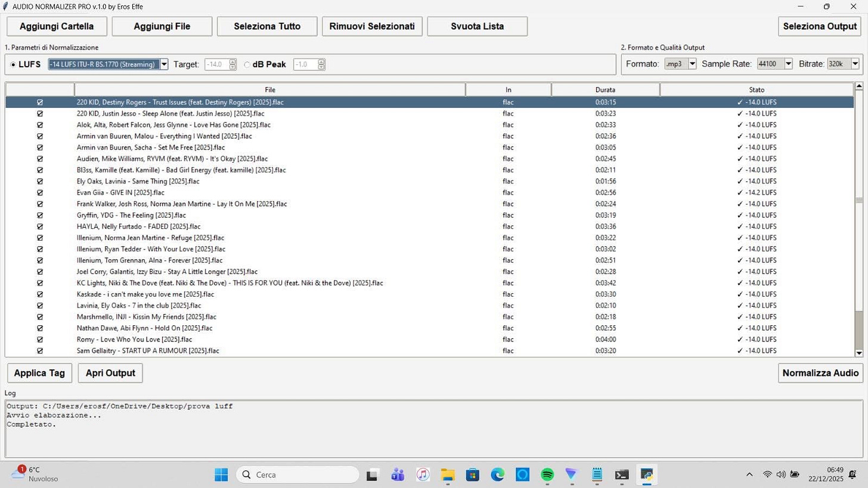The width and height of the screenshot is (868, 488).
Task: Click the 0:04:00 duration cell
Action: pyautogui.click(x=605, y=340)
